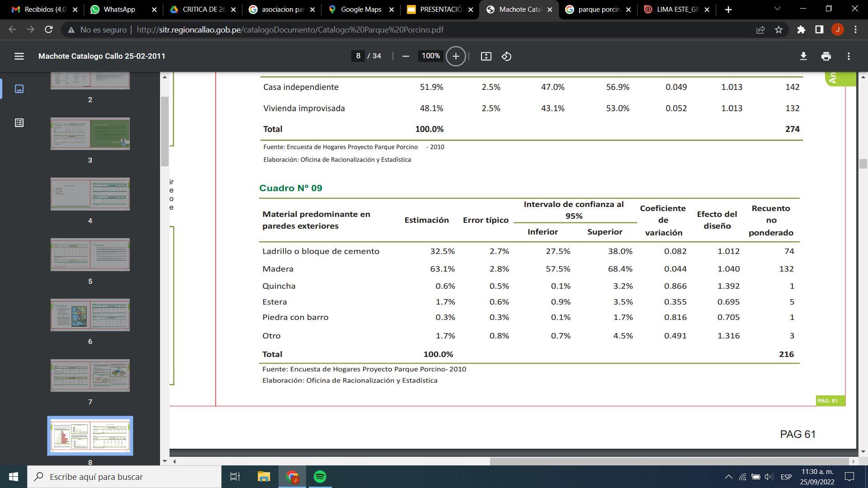Zoom out of the PDF
Screen dimensions: 868x488
click(x=406, y=56)
